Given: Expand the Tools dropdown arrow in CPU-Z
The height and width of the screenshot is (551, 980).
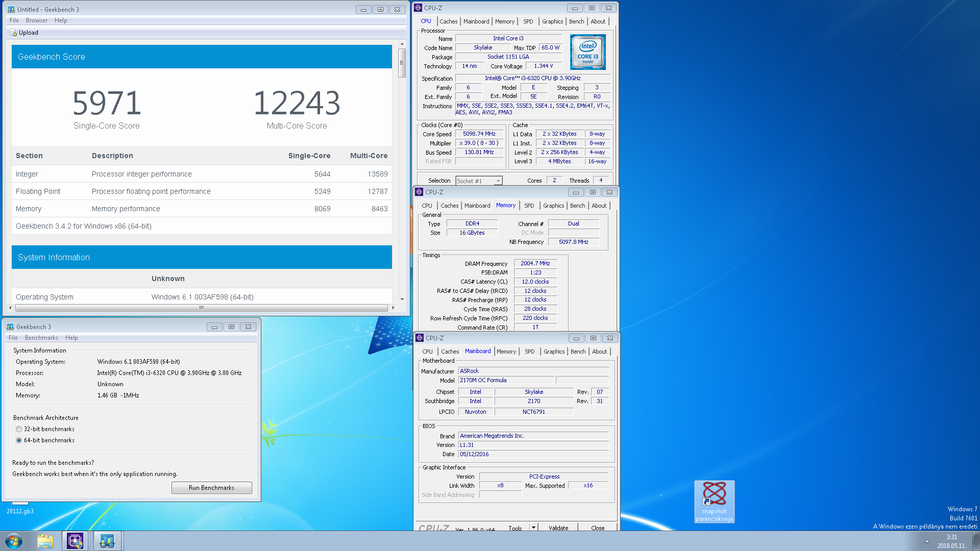Looking at the screenshot, I should [x=533, y=528].
